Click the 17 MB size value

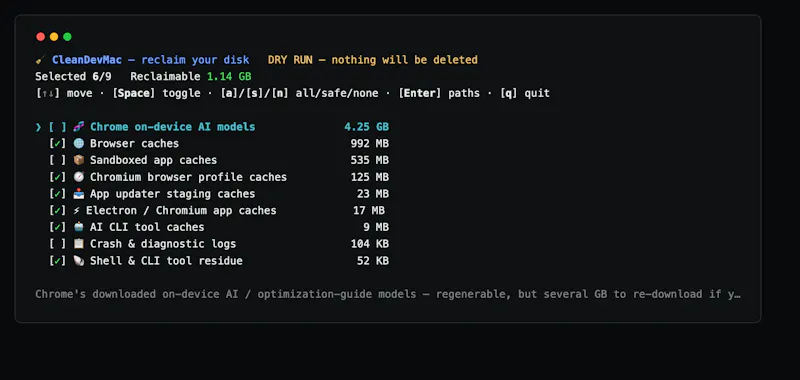tap(369, 211)
